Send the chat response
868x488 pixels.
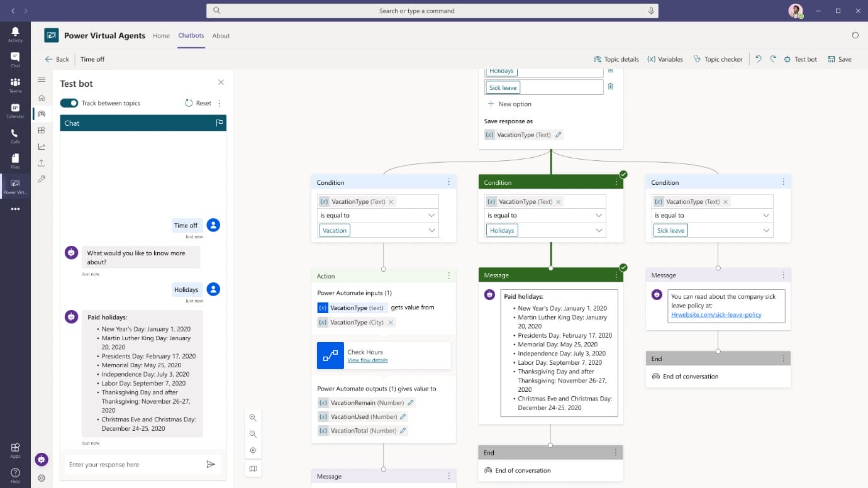[211, 464]
